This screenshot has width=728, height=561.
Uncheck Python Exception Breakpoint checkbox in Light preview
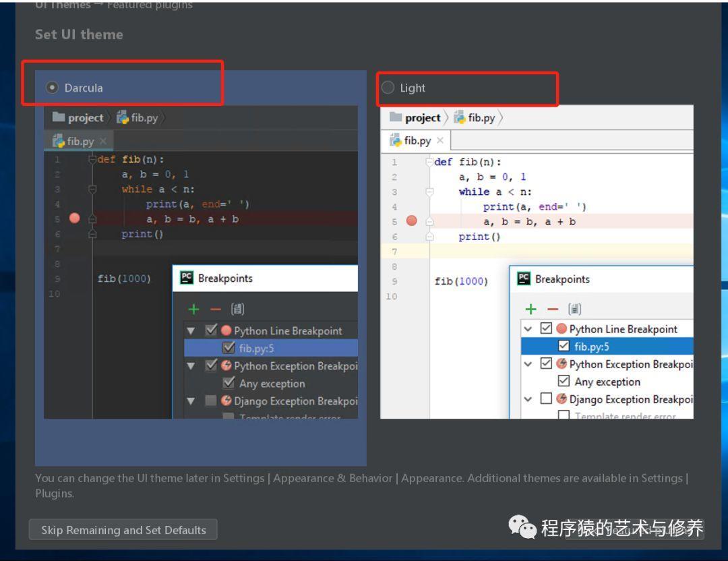coord(546,363)
